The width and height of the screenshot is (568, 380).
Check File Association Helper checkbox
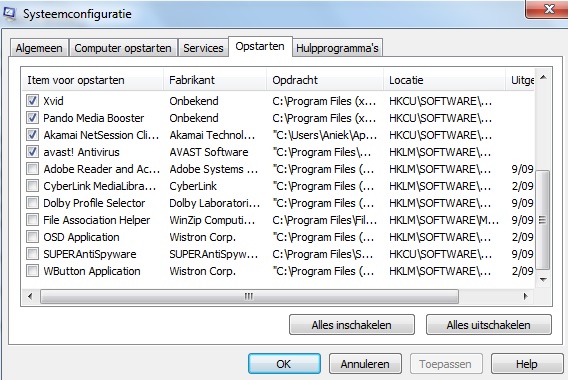coord(32,220)
